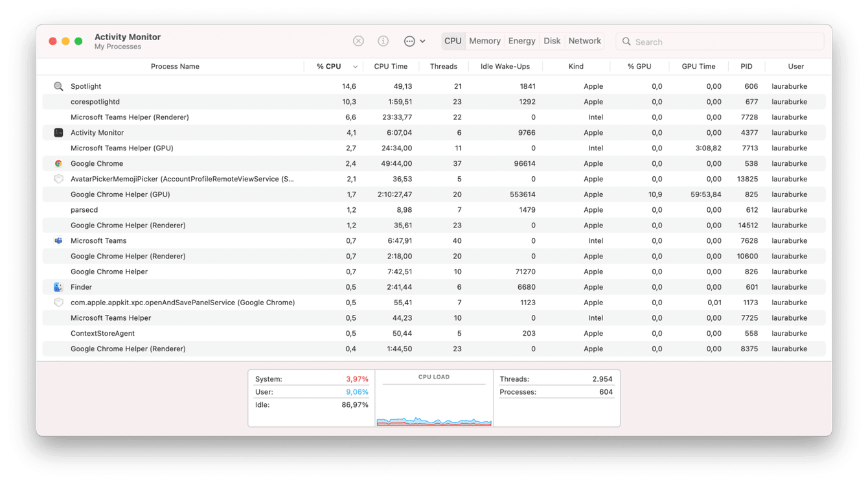Click the Activity Monitor app icon in process list
This screenshot has width=868, height=484.
click(58, 132)
